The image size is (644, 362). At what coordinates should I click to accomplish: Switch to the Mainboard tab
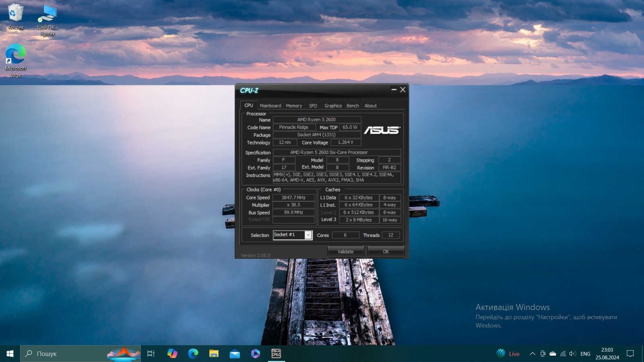(x=270, y=106)
